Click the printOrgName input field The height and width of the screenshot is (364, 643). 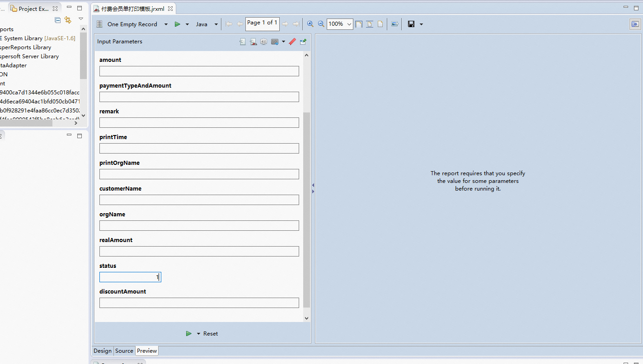pos(199,174)
